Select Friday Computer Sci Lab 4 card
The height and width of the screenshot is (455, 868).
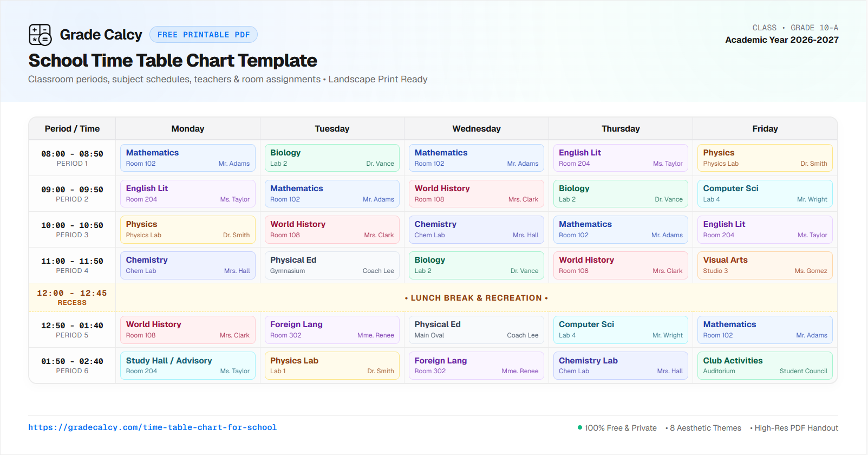click(x=765, y=193)
